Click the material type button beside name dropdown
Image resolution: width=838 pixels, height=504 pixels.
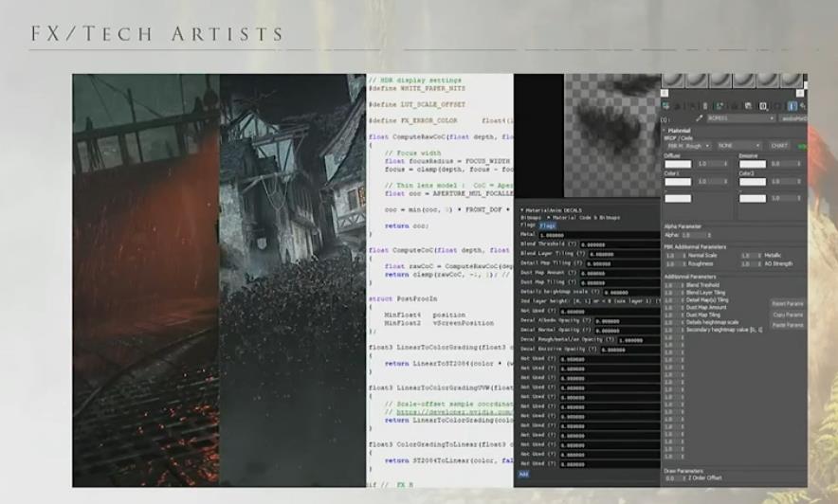pyautogui.click(x=793, y=118)
